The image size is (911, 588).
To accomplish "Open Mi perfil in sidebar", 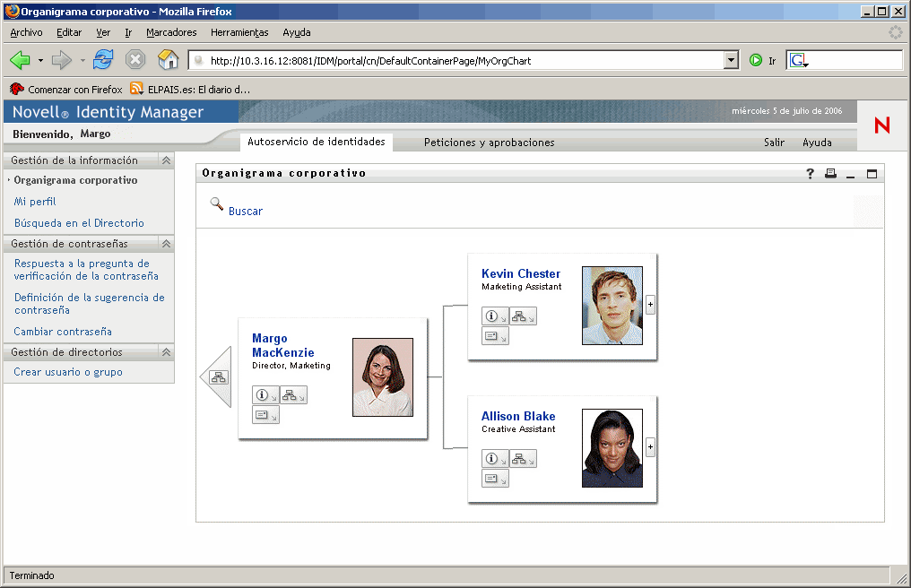I will click(35, 202).
